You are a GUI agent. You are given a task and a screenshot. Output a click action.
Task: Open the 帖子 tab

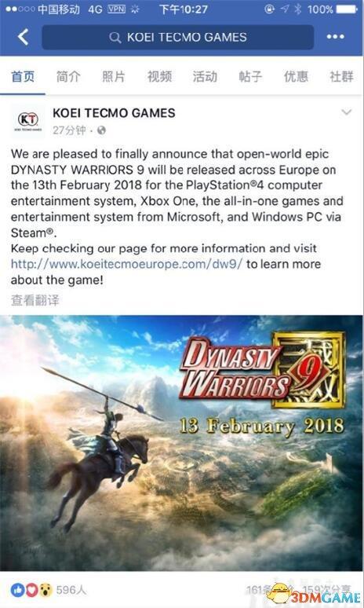[250, 76]
